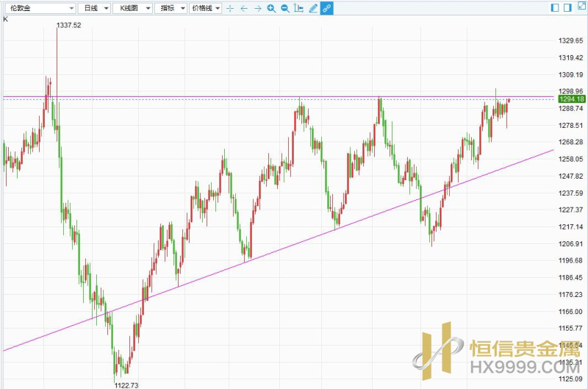Zoom in on the candlestick chart
This screenshot has height=389, width=588.
271,8
